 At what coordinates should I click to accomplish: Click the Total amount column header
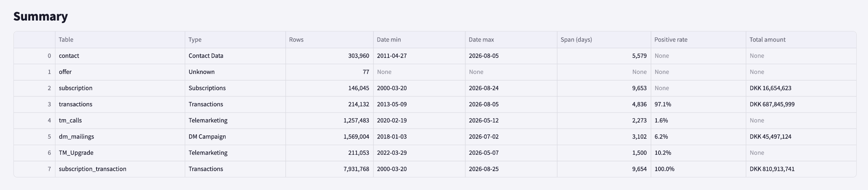(x=801, y=39)
